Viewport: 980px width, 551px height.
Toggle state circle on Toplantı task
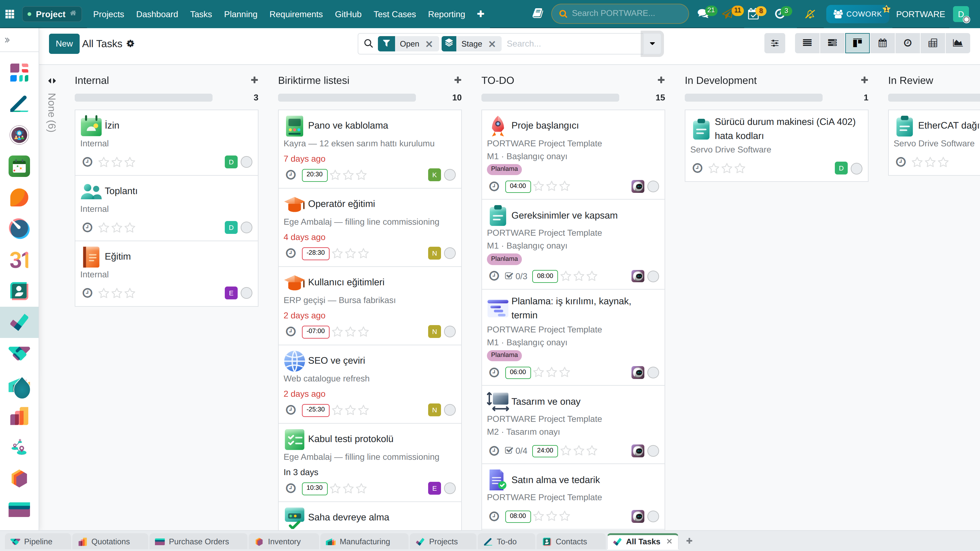(247, 227)
